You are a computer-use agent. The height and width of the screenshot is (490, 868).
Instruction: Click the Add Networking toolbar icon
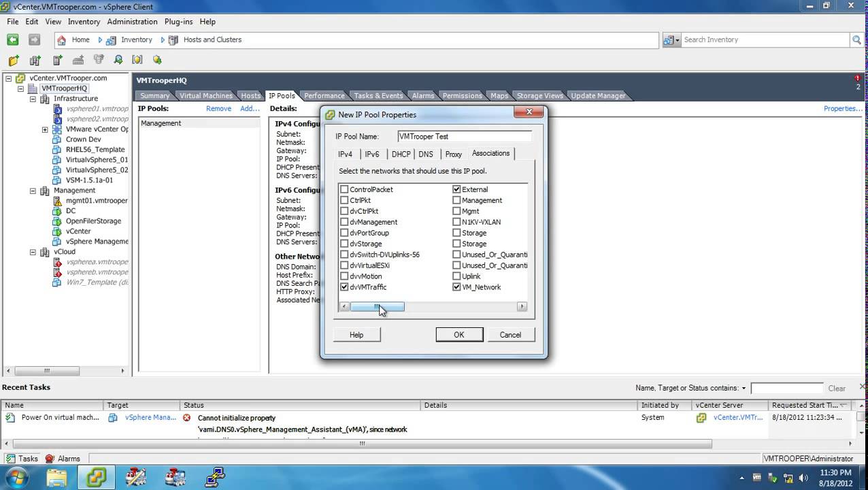click(78, 60)
